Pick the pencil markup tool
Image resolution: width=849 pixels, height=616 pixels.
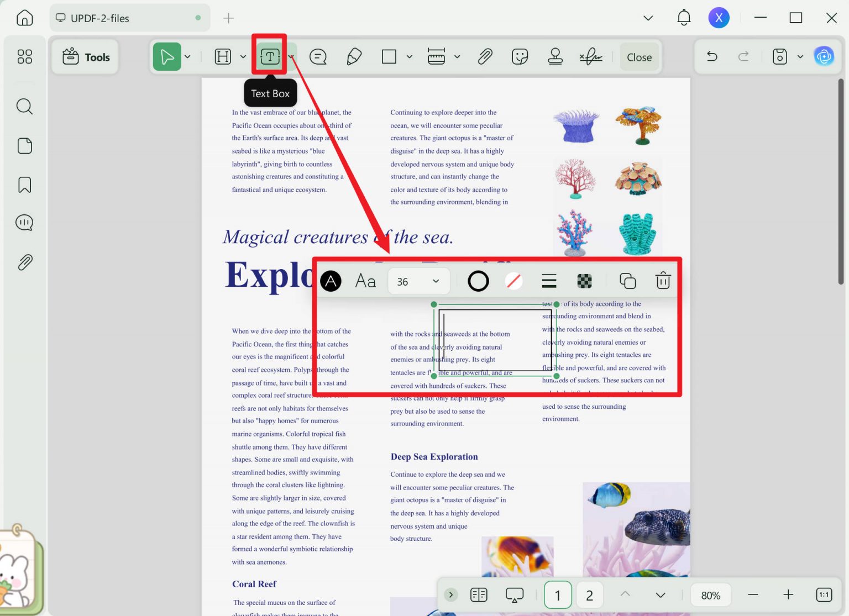point(354,56)
